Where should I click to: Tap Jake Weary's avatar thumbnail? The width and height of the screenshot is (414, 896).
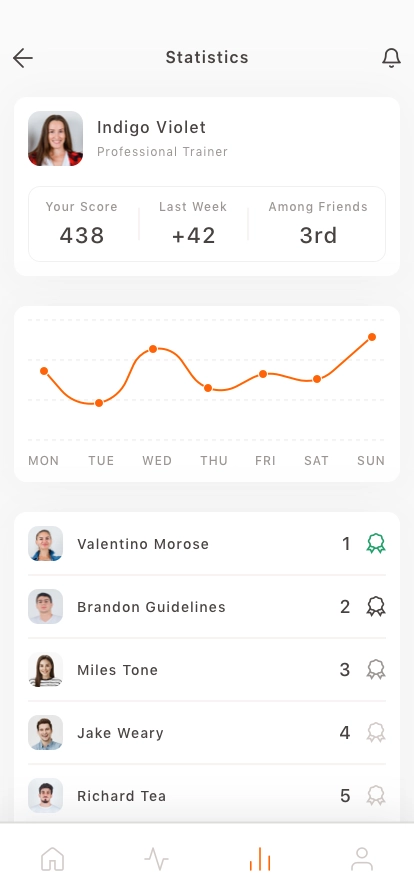point(45,732)
